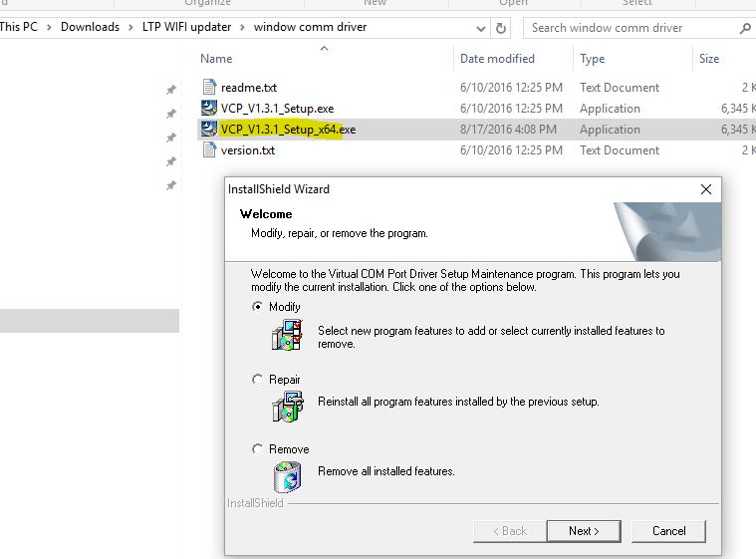Screen dimensions: 756x559
Task: Click the version.txt file icon
Action: (x=209, y=150)
